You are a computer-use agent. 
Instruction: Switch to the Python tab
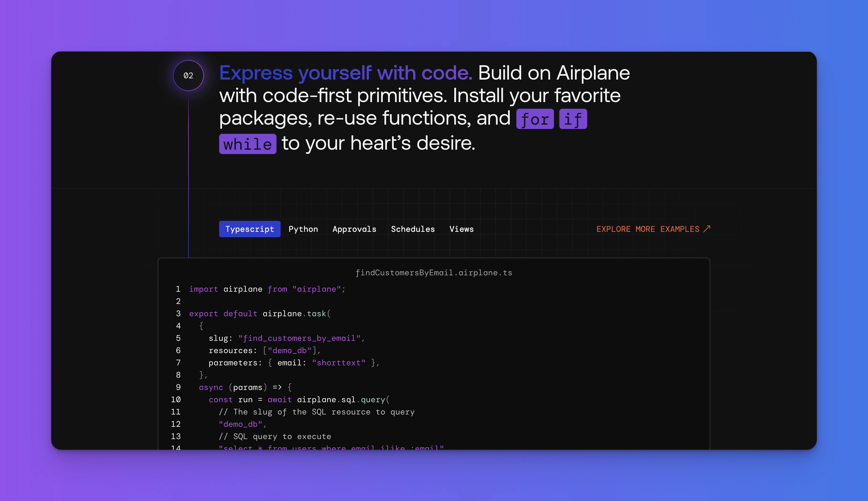click(303, 229)
